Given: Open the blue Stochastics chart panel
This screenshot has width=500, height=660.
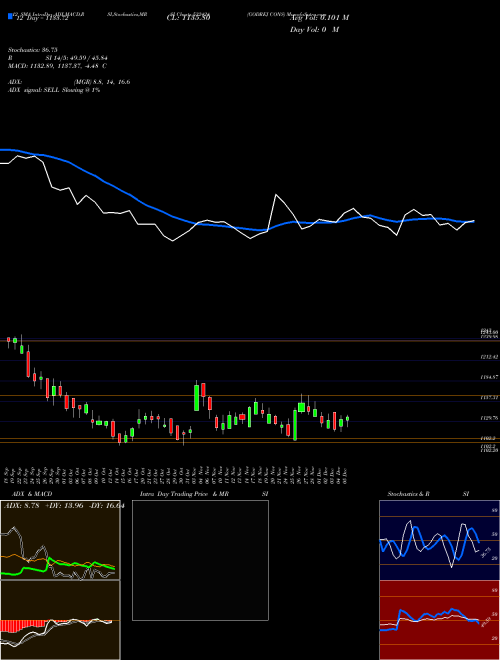Looking at the screenshot, I should pyautogui.click(x=439, y=540).
